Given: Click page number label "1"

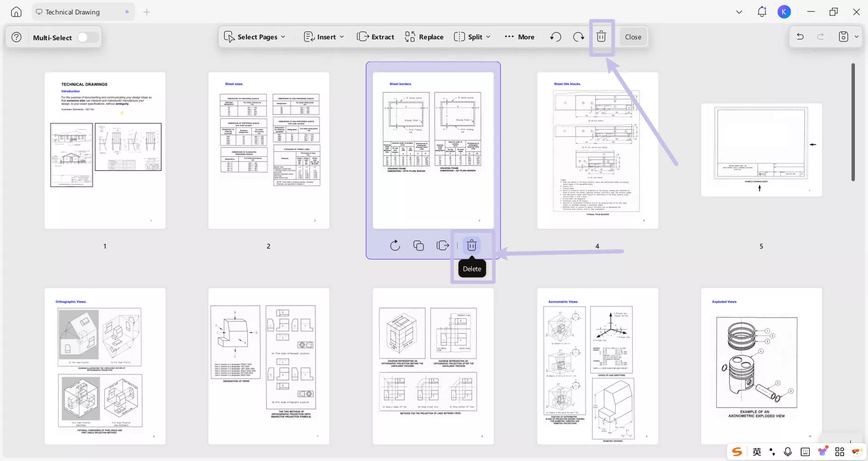Looking at the screenshot, I should pyautogui.click(x=105, y=246).
